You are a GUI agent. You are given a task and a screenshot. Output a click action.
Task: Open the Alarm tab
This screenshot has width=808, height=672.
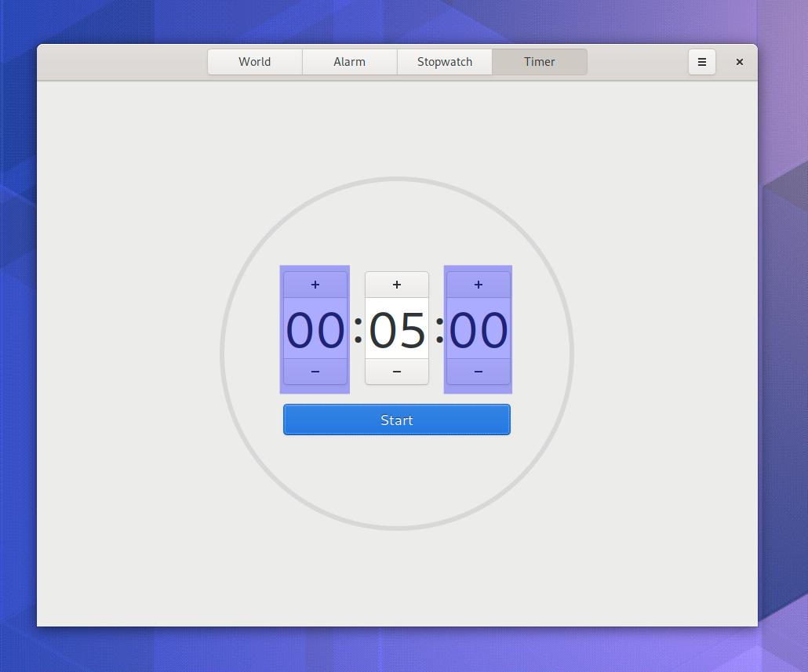pyautogui.click(x=350, y=62)
